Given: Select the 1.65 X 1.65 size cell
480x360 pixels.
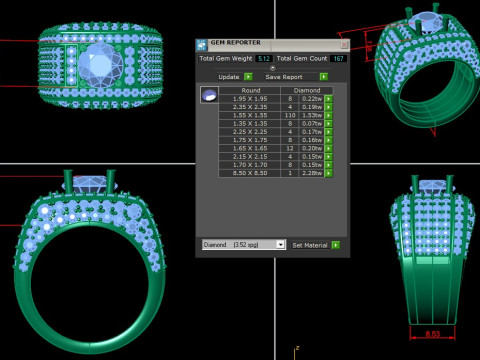Looking at the screenshot, I should click(x=250, y=148).
